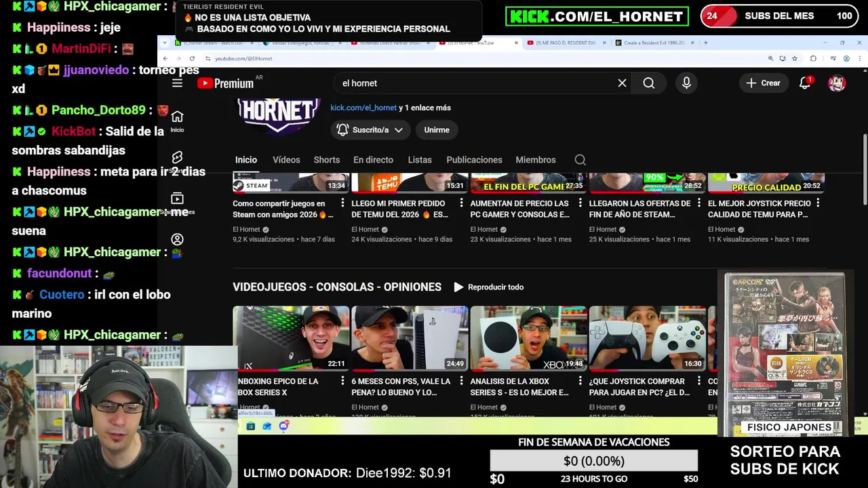The width and height of the screenshot is (868, 488).
Task: Switch to the 'ME PASO EL RESIDENT EVIL' browser tab
Action: 566,43
